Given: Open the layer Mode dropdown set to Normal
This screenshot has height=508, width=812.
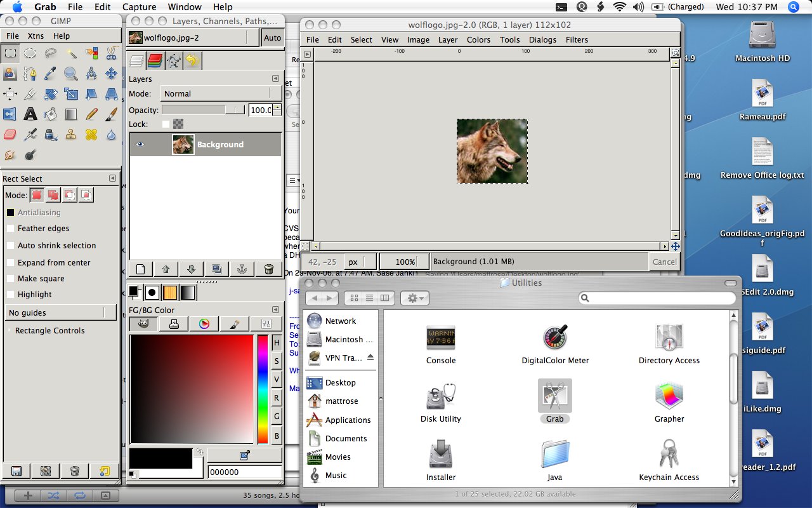Looking at the screenshot, I should (x=221, y=93).
